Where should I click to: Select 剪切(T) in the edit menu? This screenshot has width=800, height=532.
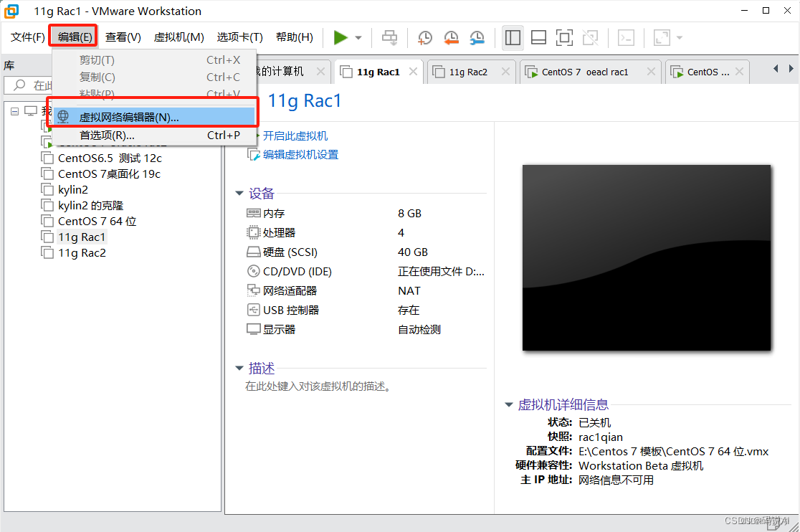click(155, 60)
